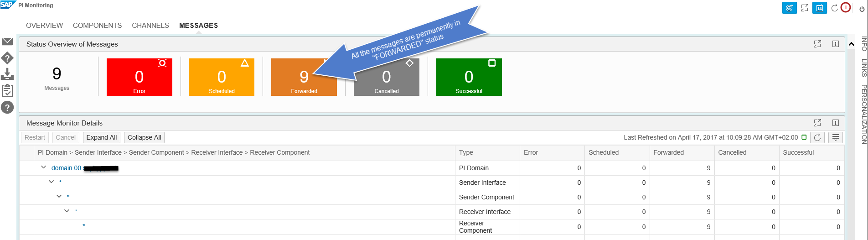The height and width of the screenshot is (240, 868).
Task: Open the table settings lines icon
Action: click(x=836, y=137)
